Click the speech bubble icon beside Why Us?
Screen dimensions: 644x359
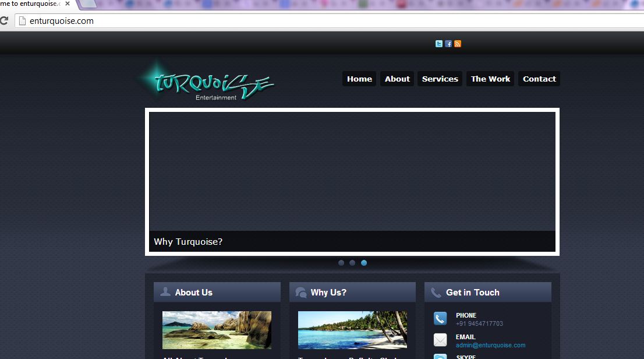pyautogui.click(x=300, y=291)
